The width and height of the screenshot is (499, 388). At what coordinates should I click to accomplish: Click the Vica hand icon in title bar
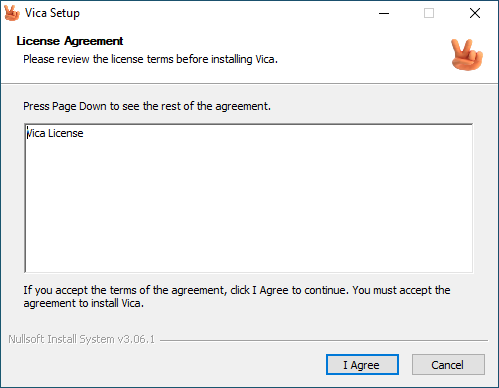tap(12, 13)
